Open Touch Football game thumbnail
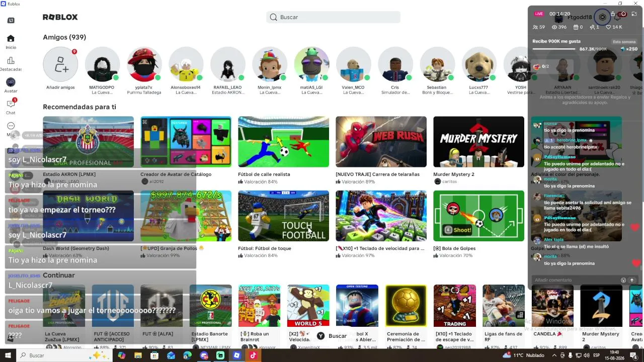Viewport: 644px width, 362px height. 284,216
